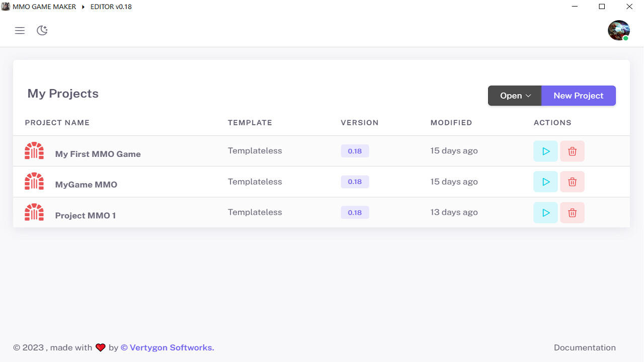Select the project name My First MMO Game
This screenshot has width=644, height=362.
(98, 154)
